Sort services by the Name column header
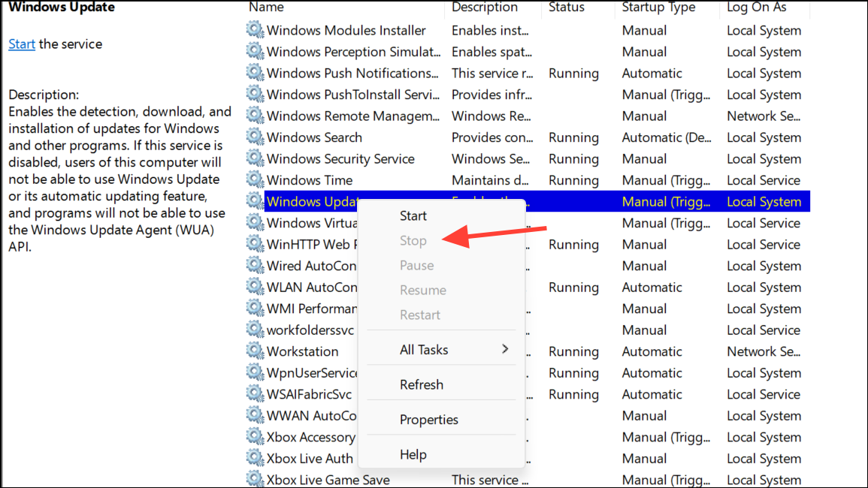 266,8
